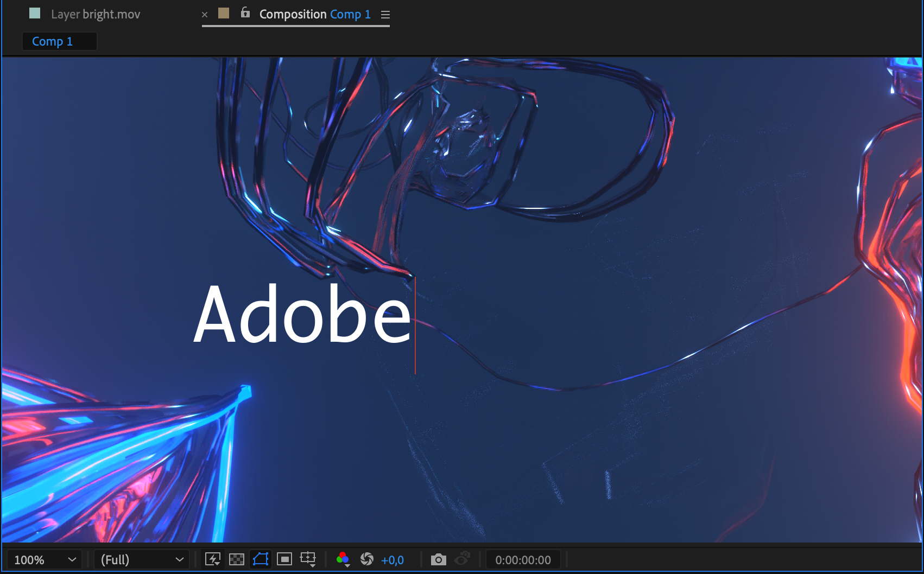This screenshot has height=574, width=924.
Task: Toggle mask and shape path visibility
Action: pyautogui.click(x=261, y=559)
